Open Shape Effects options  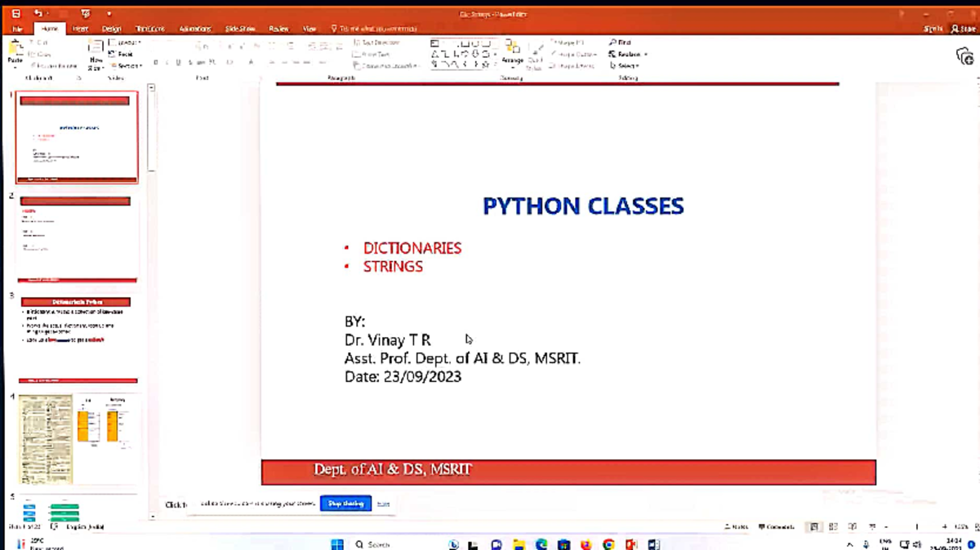pyautogui.click(x=572, y=66)
